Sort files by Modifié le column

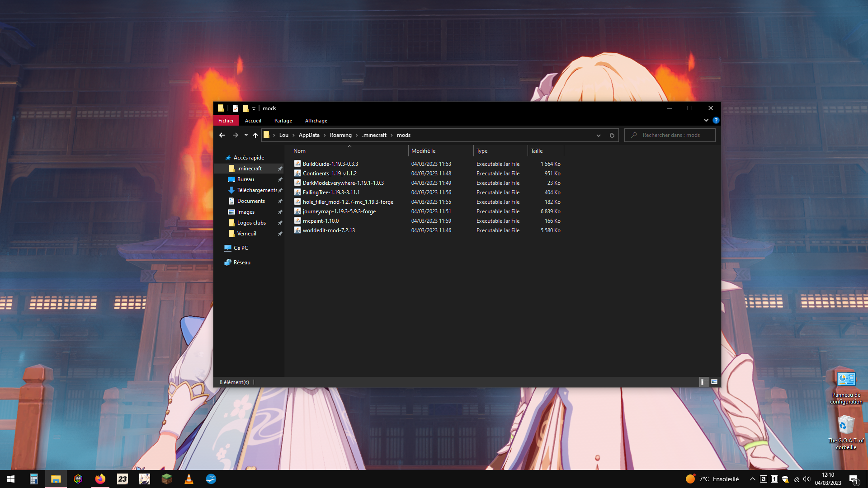point(441,151)
